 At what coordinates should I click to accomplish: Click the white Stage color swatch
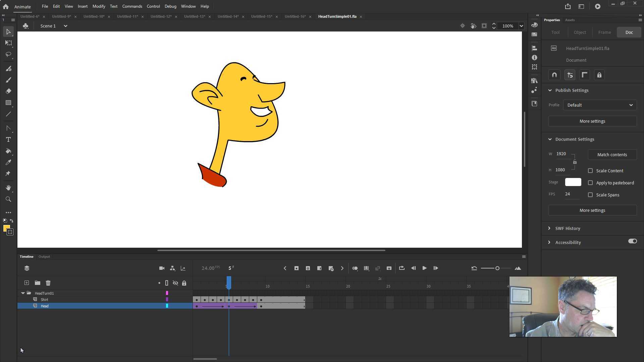coord(573,182)
